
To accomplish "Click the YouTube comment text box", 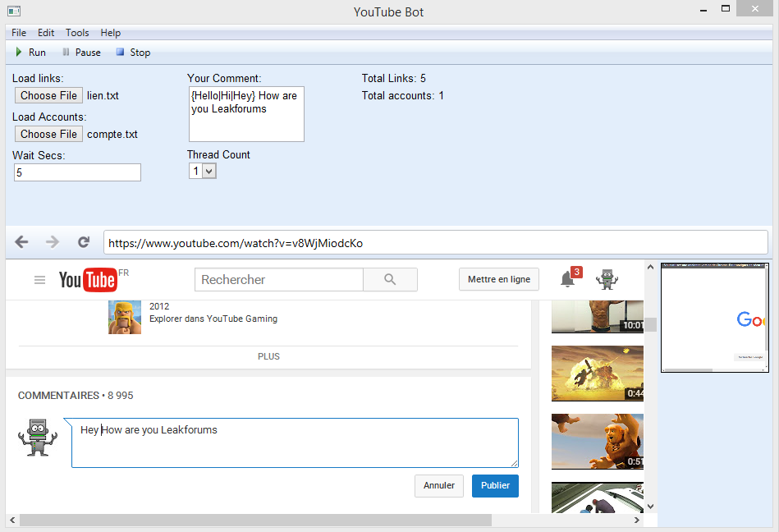I will coord(296,443).
